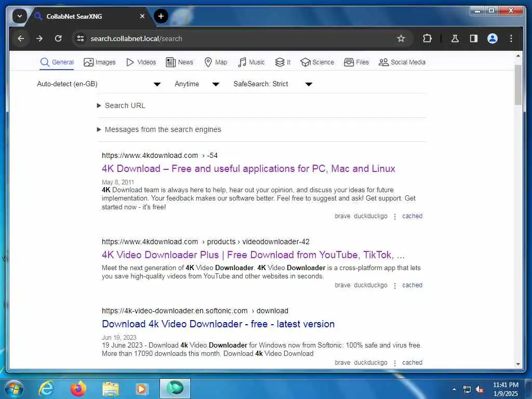Launch Internet Explorer from the taskbar

[46, 389]
